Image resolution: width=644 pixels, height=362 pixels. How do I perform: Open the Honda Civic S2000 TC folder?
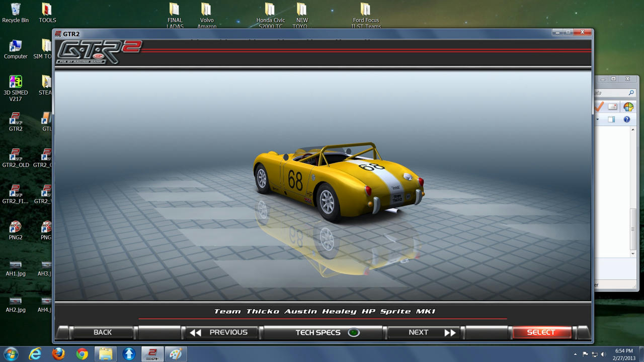(x=270, y=15)
